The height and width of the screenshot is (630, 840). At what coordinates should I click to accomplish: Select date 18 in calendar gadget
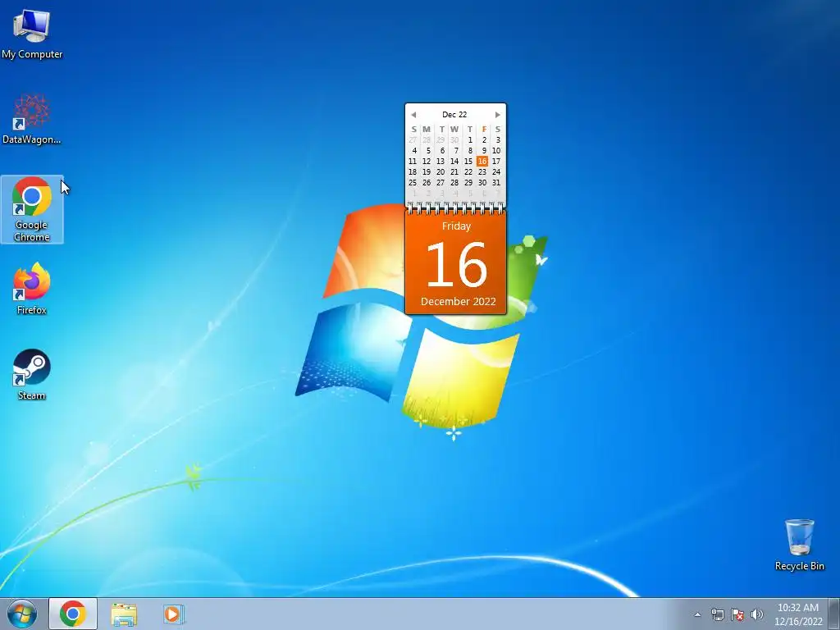click(x=413, y=172)
